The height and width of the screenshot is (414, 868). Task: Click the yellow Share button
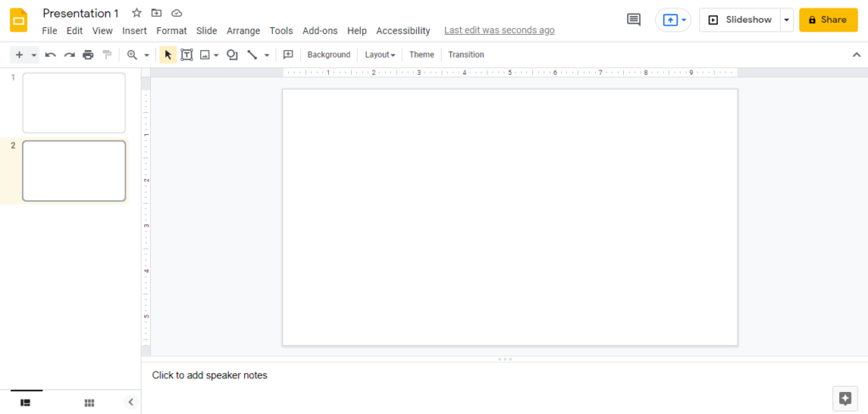[827, 20]
